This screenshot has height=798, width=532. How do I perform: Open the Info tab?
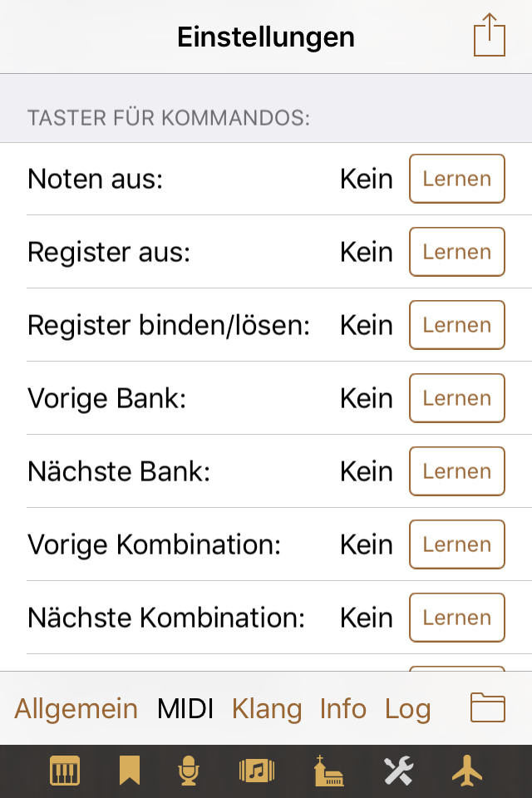(342, 709)
